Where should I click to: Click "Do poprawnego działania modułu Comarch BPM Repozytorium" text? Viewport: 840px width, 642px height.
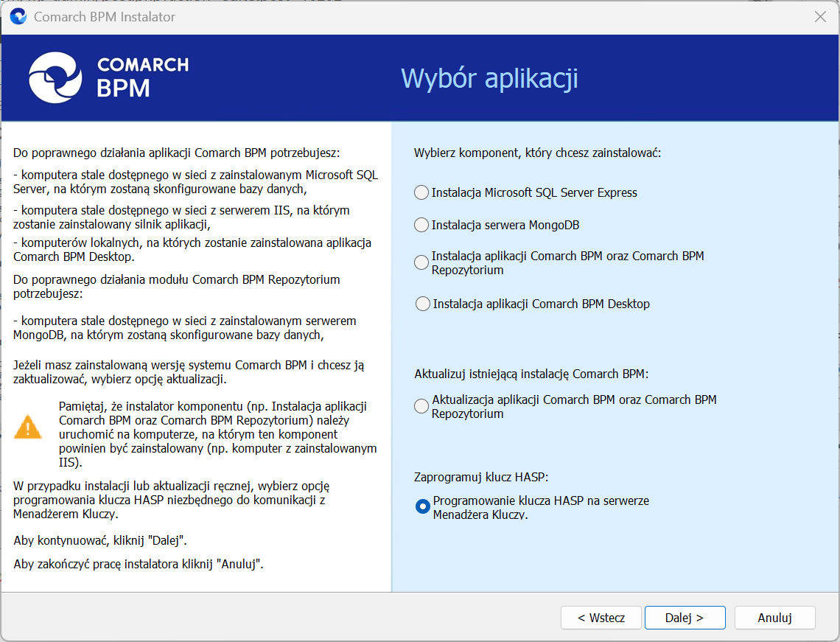(177, 286)
